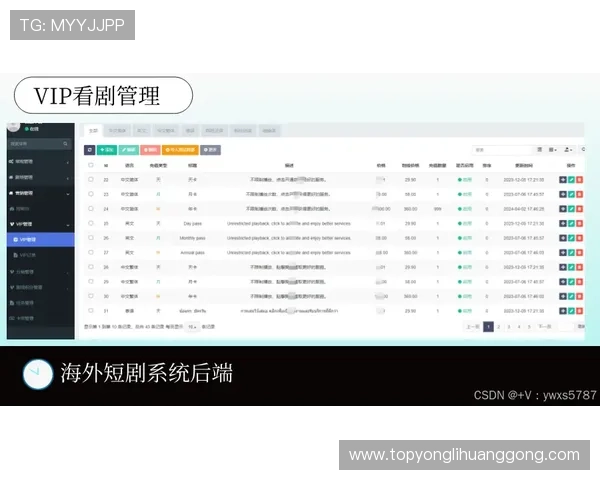Click the Annual pass title cell
The width and height of the screenshot is (600, 480).
(192, 253)
